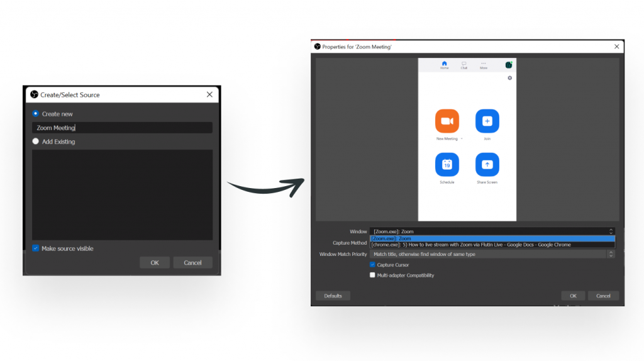Click Cancel in Create/Select Source dialog
This screenshot has width=644, height=361.
point(192,262)
